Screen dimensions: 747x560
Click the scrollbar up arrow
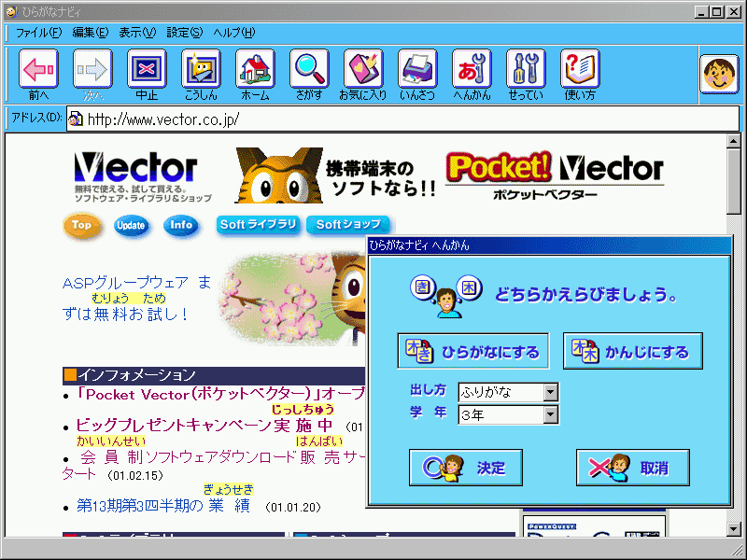click(x=733, y=141)
